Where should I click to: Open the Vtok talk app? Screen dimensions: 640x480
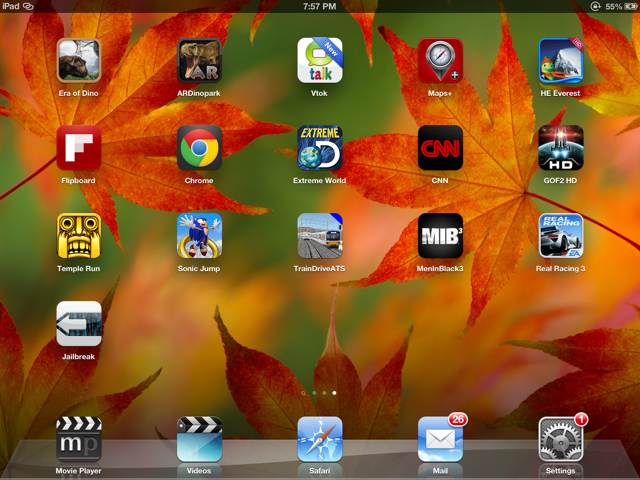coord(319,60)
